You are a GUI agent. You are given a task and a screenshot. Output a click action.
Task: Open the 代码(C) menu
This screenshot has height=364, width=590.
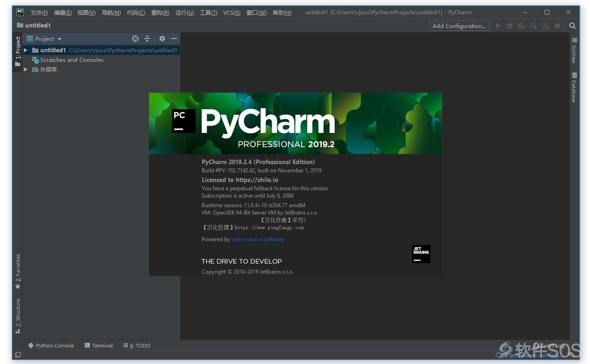136,13
